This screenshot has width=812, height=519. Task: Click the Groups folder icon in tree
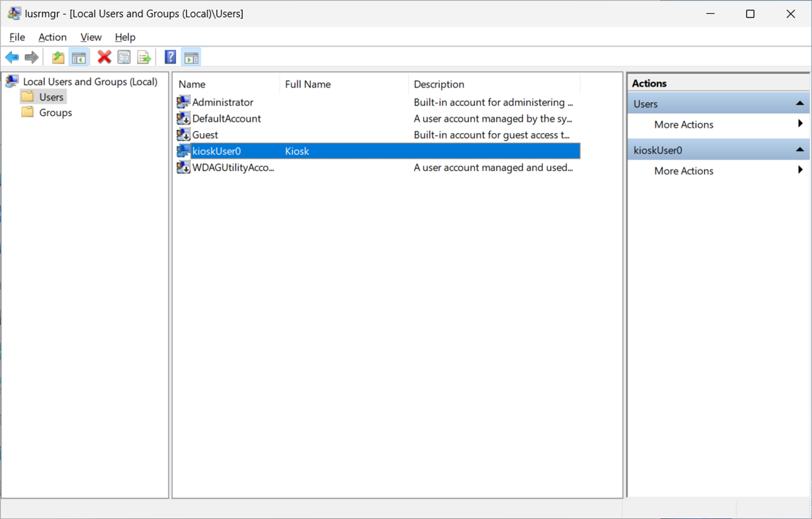point(28,112)
